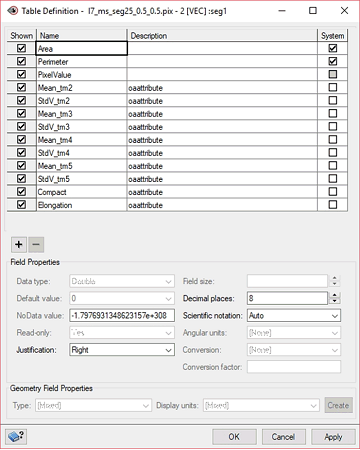Click the NoData value input field
Image resolution: width=360 pixels, height=450 pixels.
[122, 315]
